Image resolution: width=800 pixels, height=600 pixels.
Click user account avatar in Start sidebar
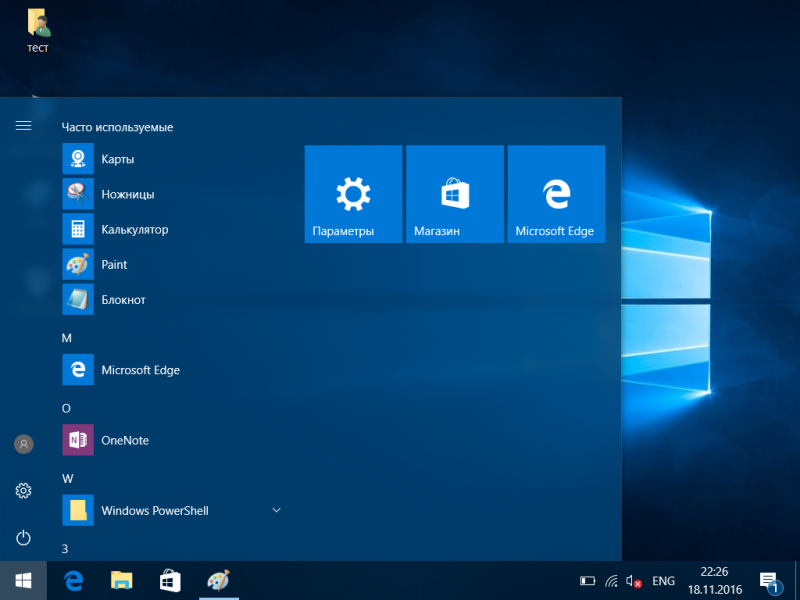click(23, 444)
